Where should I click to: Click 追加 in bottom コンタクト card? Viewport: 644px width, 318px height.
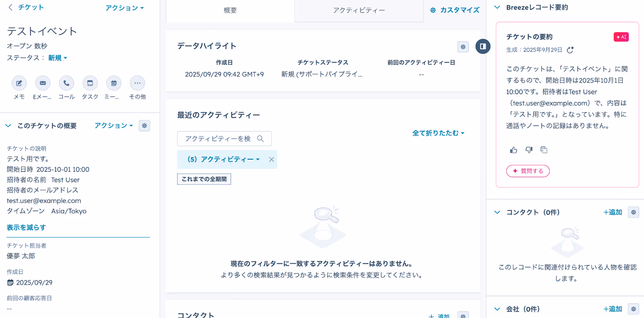[439, 316]
